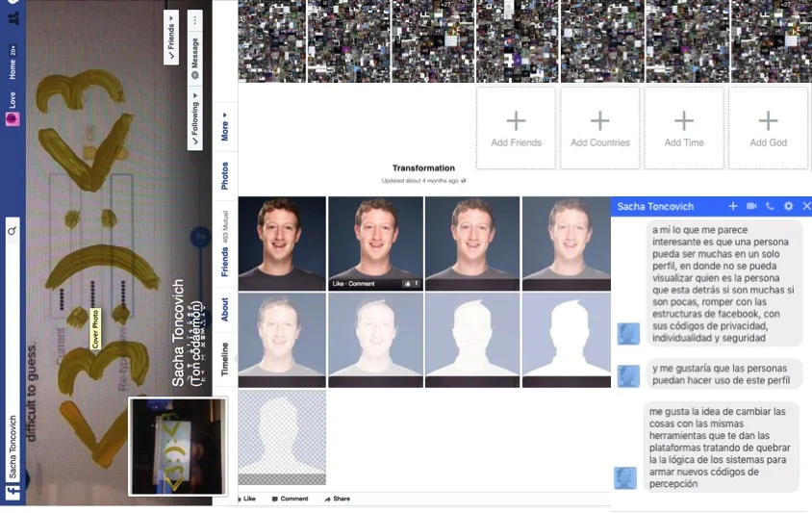
Task: Click the plus icon above Add Friends
Action: (516, 121)
